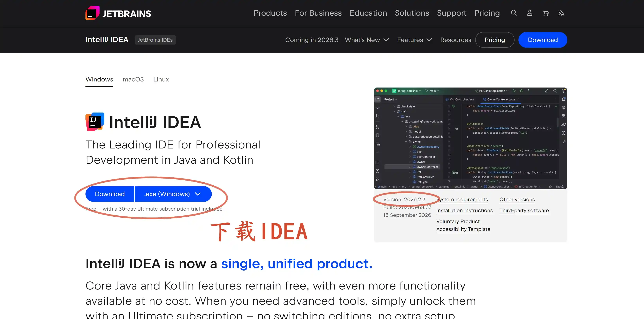The width and height of the screenshot is (644, 319).
Task: Open the Resources page
Action: tap(456, 40)
